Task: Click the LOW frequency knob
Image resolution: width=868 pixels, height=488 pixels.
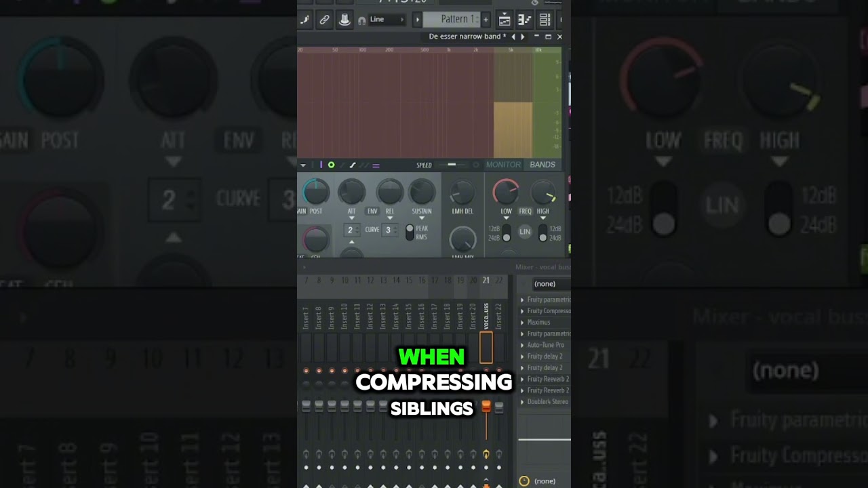Action: (506, 192)
